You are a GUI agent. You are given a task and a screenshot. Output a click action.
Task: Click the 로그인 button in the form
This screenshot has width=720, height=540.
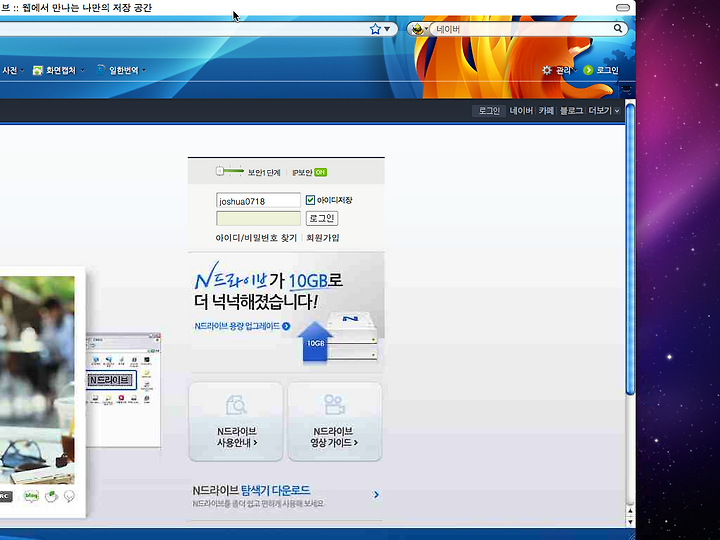pyautogui.click(x=322, y=218)
